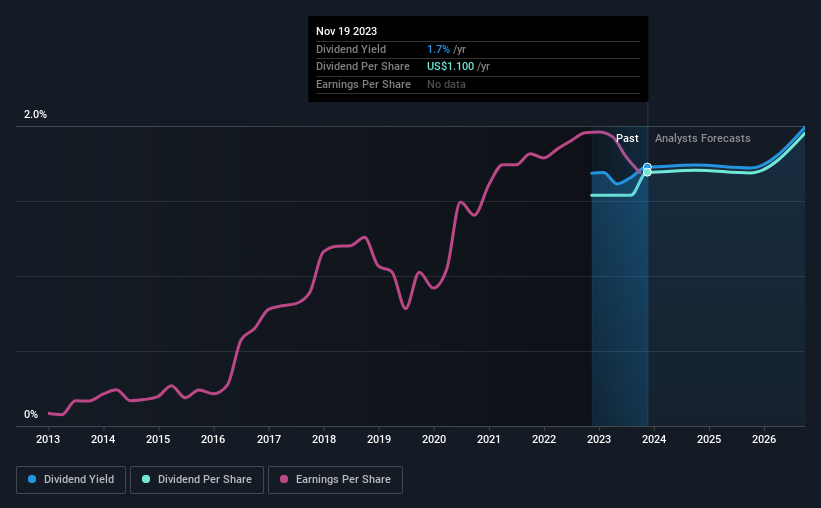Click the 2018 x-axis year label
Screen dimensions: 821x508
324,439
